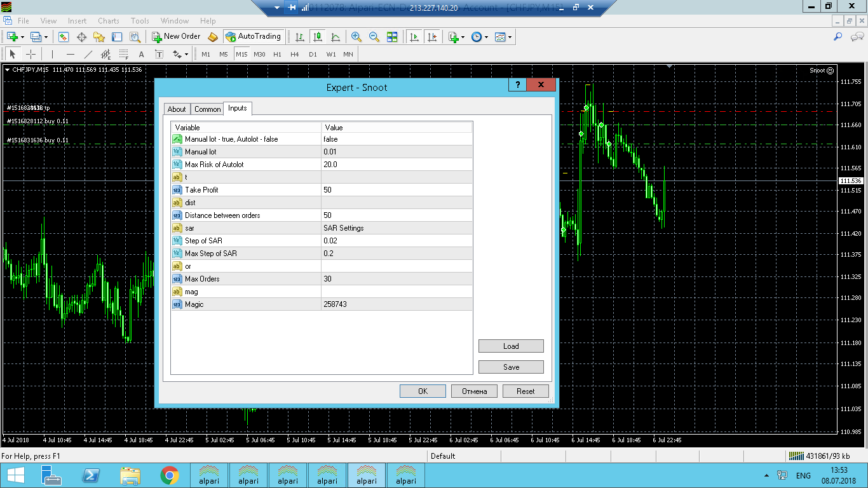The height and width of the screenshot is (488, 868).
Task: Edit the Take Profit value field
Action: (x=396, y=190)
